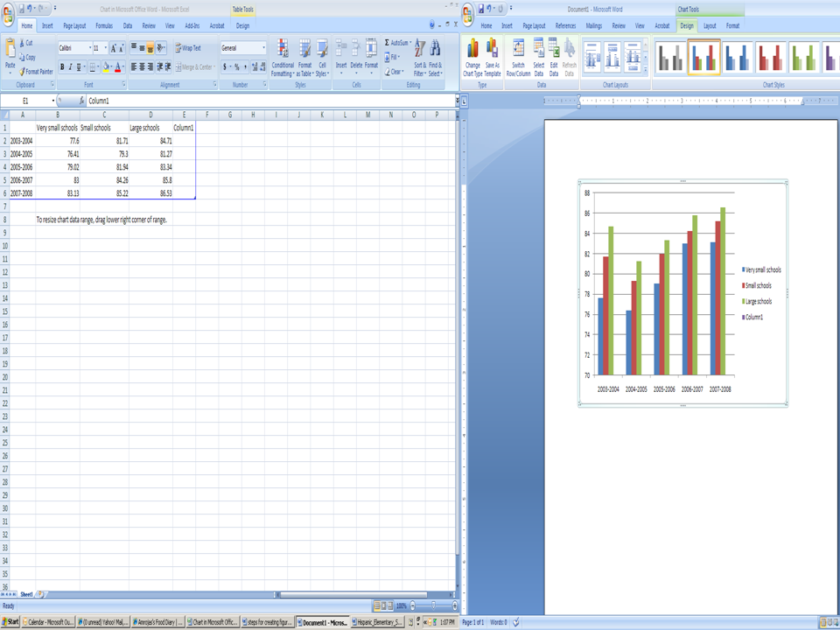Open the Sort & Filter menu
Image resolution: width=840 pixels, height=630 pixels.
point(420,58)
